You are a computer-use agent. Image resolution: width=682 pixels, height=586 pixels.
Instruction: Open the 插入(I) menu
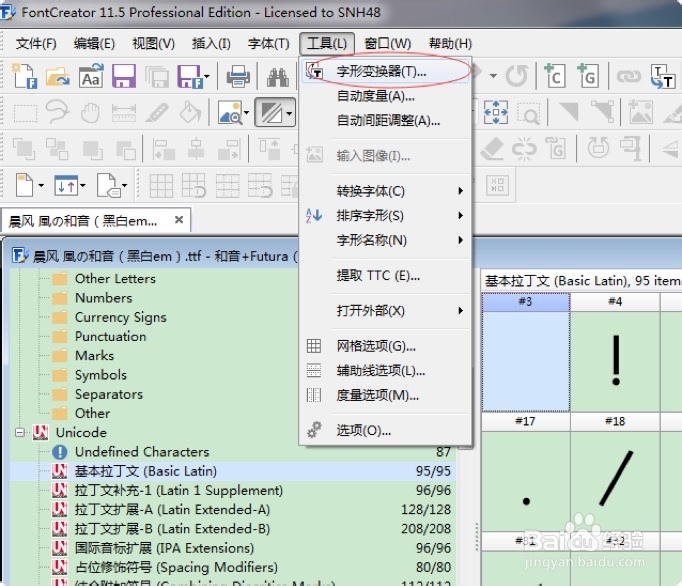pos(211,44)
